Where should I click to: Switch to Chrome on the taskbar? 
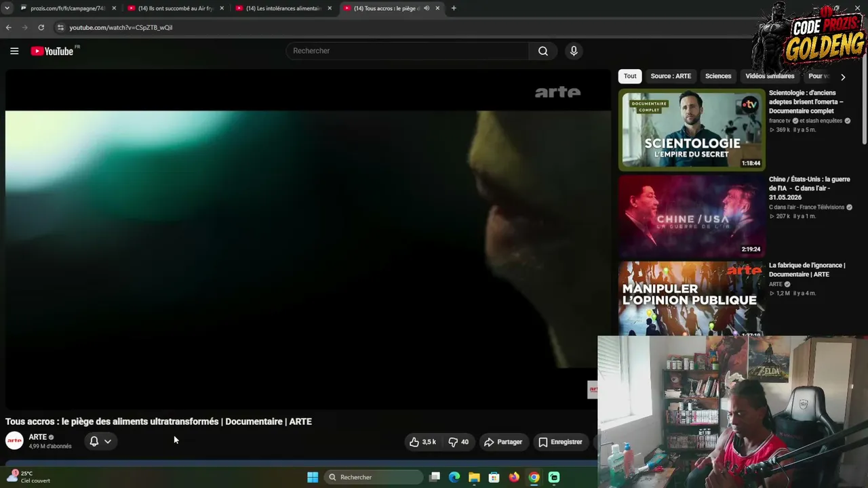tap(534, 477)
